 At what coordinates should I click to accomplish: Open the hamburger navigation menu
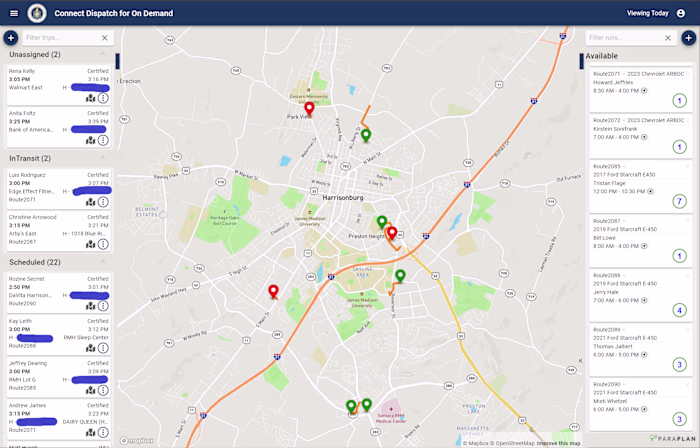click(14, 13)
